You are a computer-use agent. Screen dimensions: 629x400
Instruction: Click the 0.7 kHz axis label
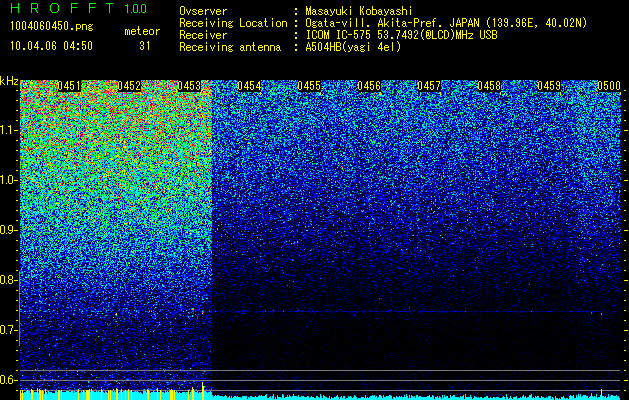(9, 330)
